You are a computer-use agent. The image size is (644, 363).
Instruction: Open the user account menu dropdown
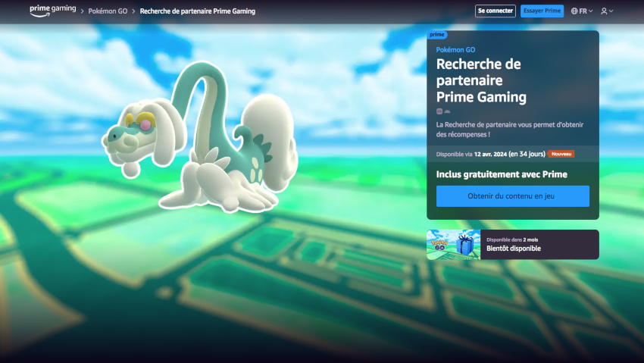607,11
